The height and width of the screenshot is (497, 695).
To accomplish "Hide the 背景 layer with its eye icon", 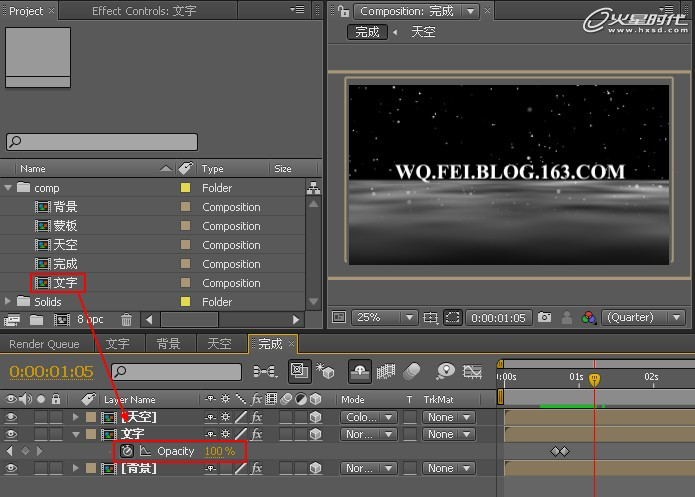I will click(x=11, y=468).
